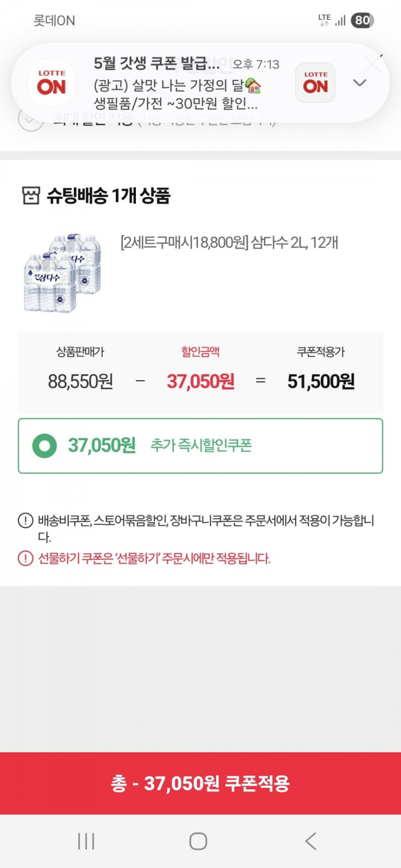Toggle the 최대 할인 적용 checkbox
This screenshot has width=401, height=868.
click(x=31, y=119)
